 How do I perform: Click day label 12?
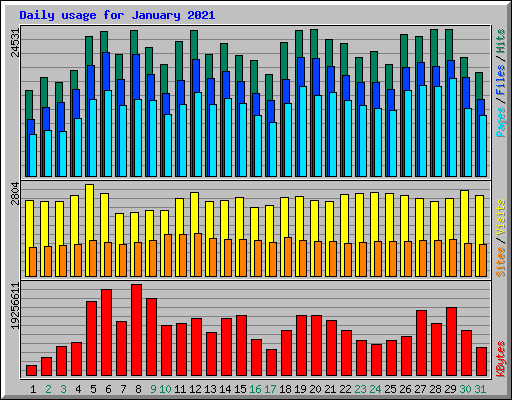pos(195,389)
